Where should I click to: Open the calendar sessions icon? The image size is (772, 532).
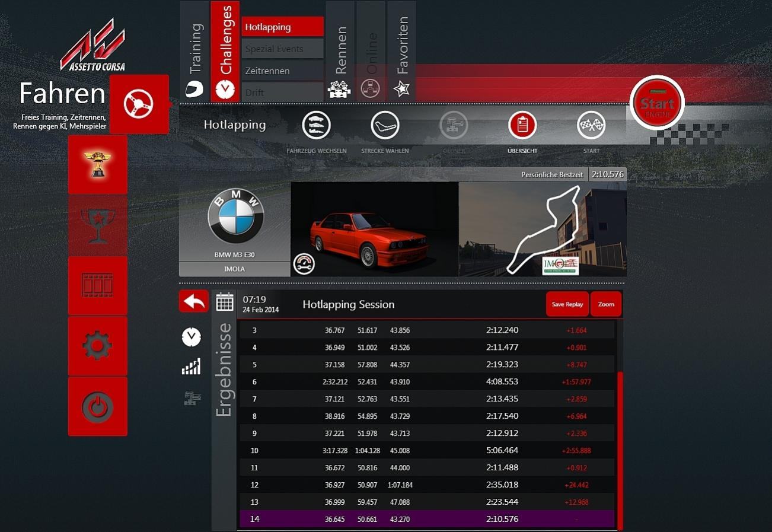225,302
